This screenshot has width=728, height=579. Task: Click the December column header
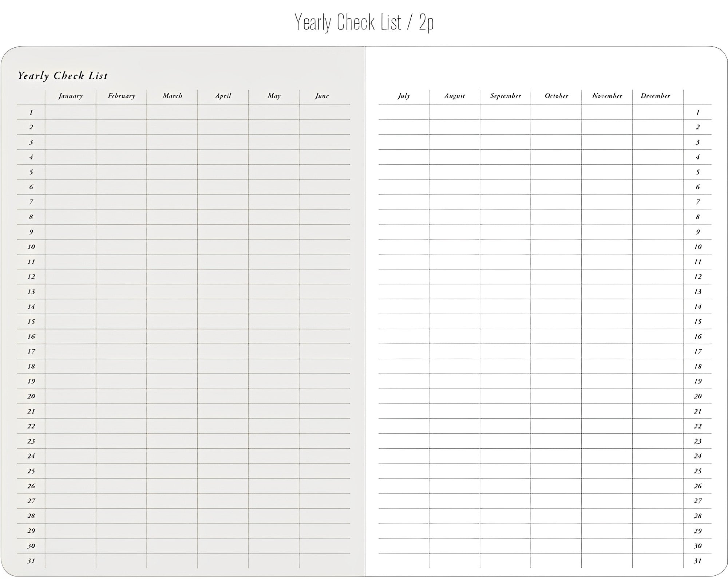[x=656, y=96]
